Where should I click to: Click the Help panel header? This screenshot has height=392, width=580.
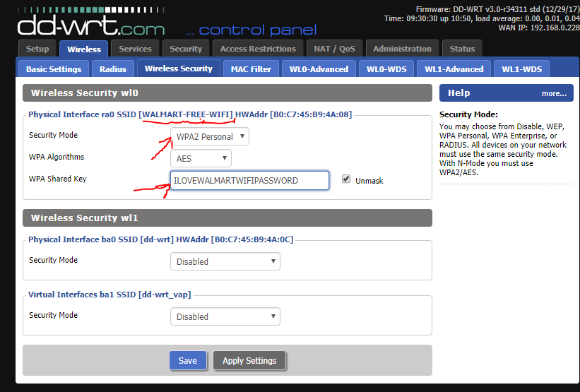point(507,93)
